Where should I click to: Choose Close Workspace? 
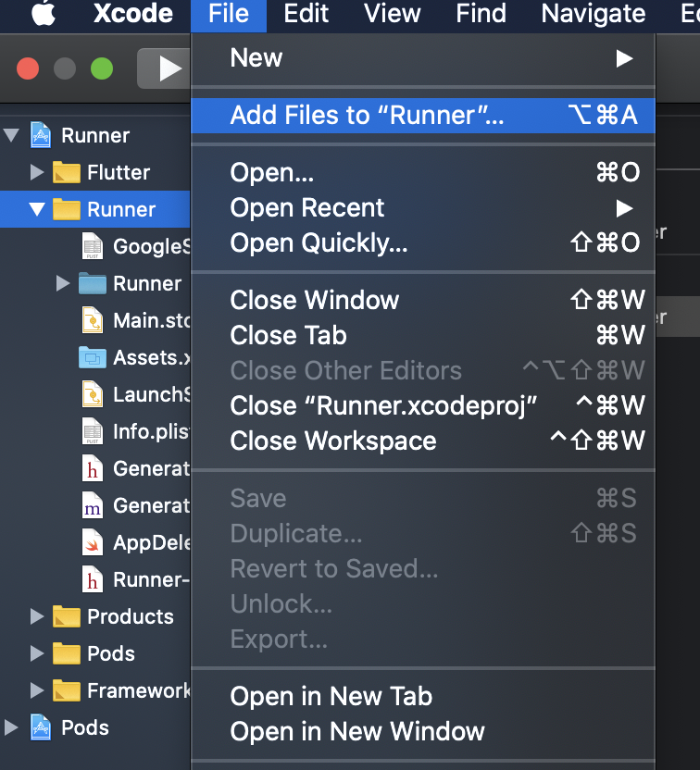coord(423,441)
